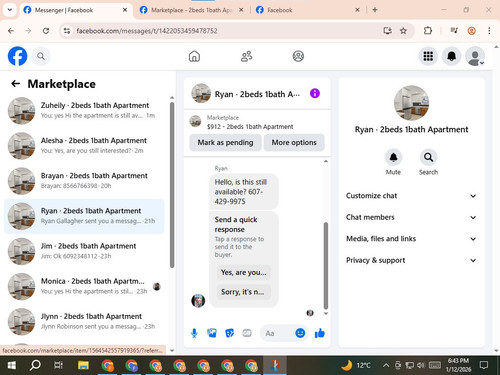Go to the Home feed icon

click(x=194, y=56)
